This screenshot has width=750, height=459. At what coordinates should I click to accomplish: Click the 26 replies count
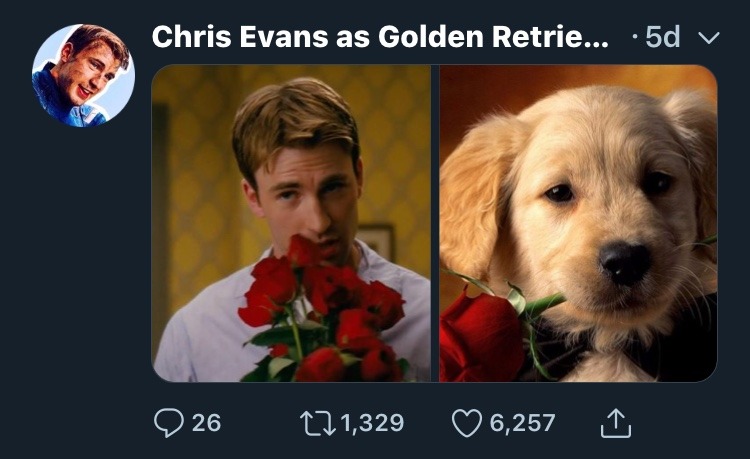pyautogui.click(x=206, y=423)
